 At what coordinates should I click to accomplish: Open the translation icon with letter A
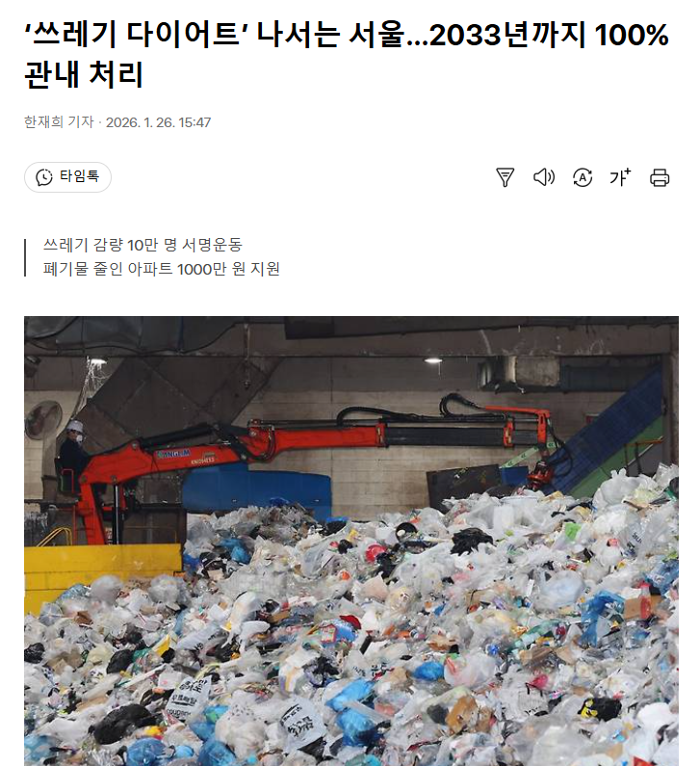583,177
